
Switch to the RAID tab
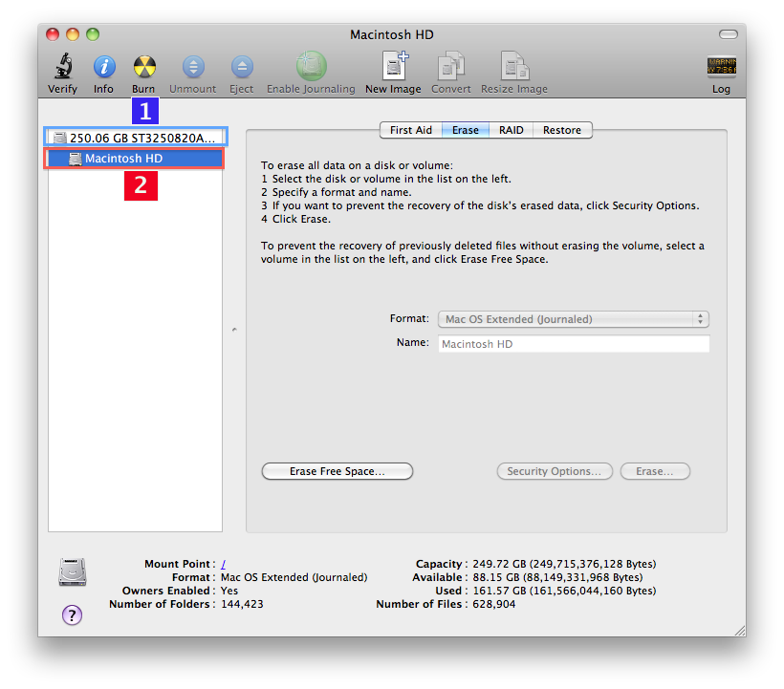click(511, 130)
